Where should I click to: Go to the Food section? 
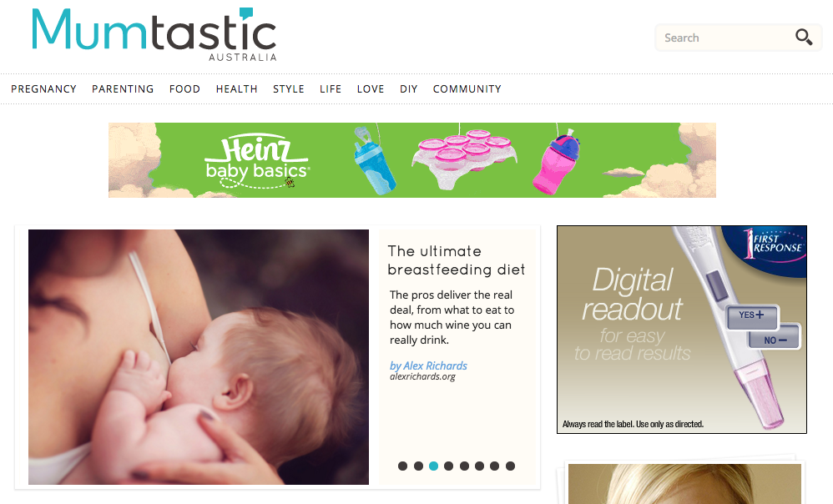click(184, 89)
